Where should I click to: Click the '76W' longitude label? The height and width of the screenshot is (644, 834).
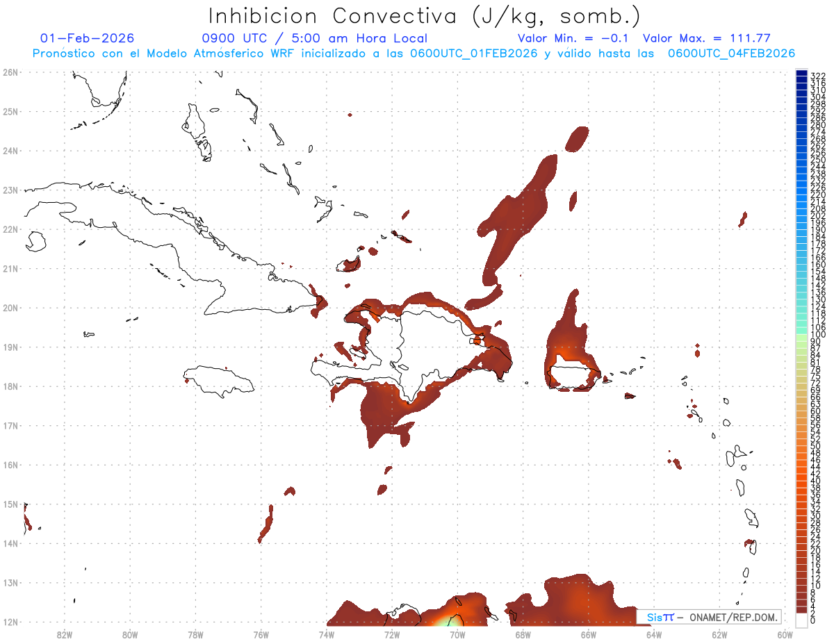pyautogui.click(x=261, y=634)
